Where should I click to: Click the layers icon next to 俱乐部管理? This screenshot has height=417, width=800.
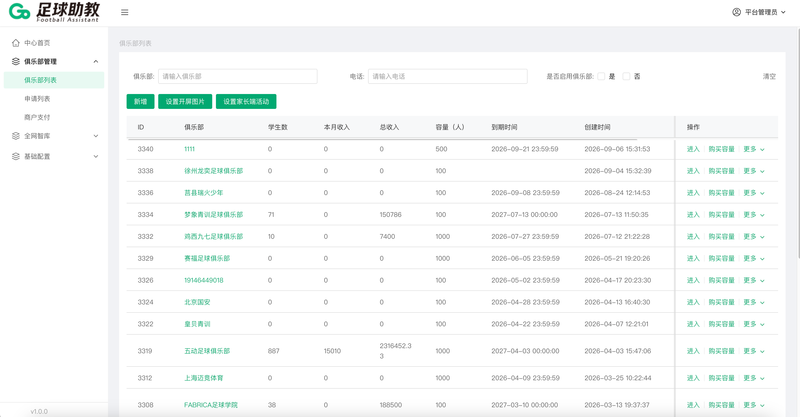(16, 61)
